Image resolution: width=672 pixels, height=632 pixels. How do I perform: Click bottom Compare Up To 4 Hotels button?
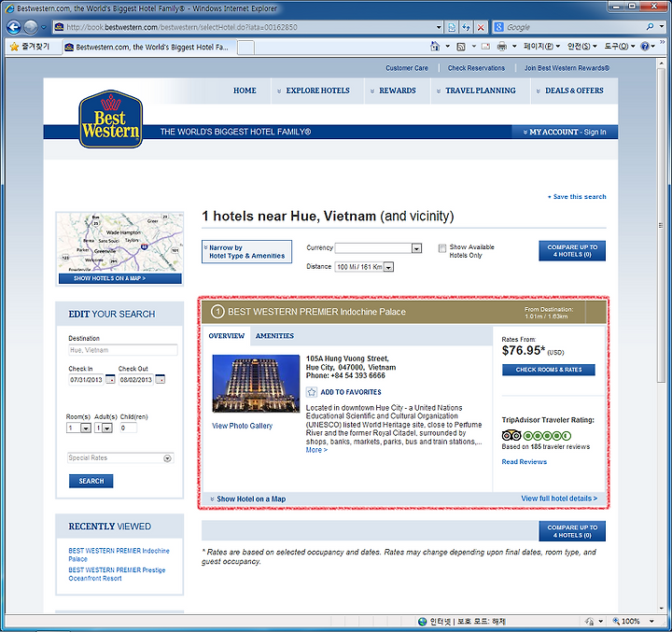click(572, 531)
